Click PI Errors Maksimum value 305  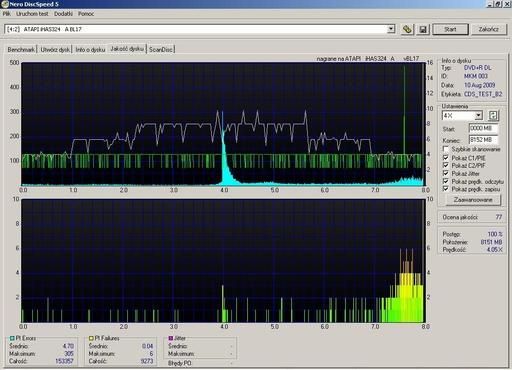[x=69, y=353]
